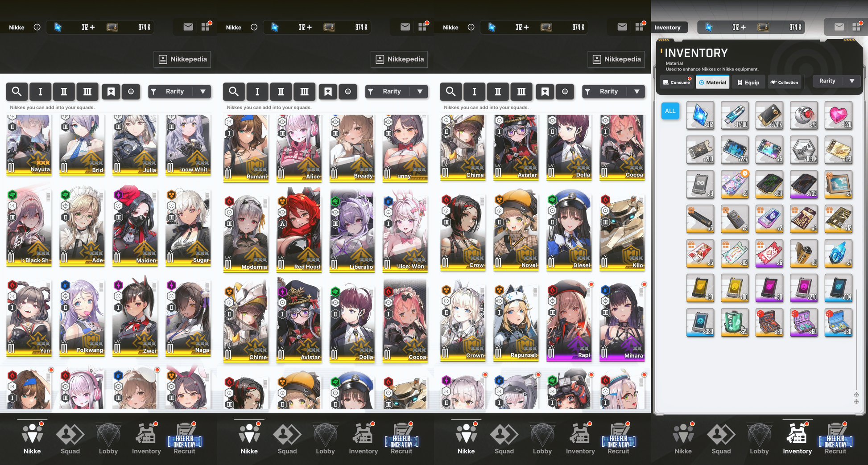Select the Nikke tab in the Inventory panel's bottom bar
868x465 pixels.
(683, 439)
